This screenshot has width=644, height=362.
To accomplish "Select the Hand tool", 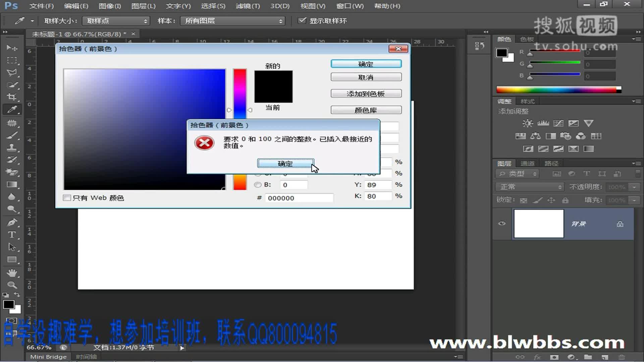I will click(12, 273).
